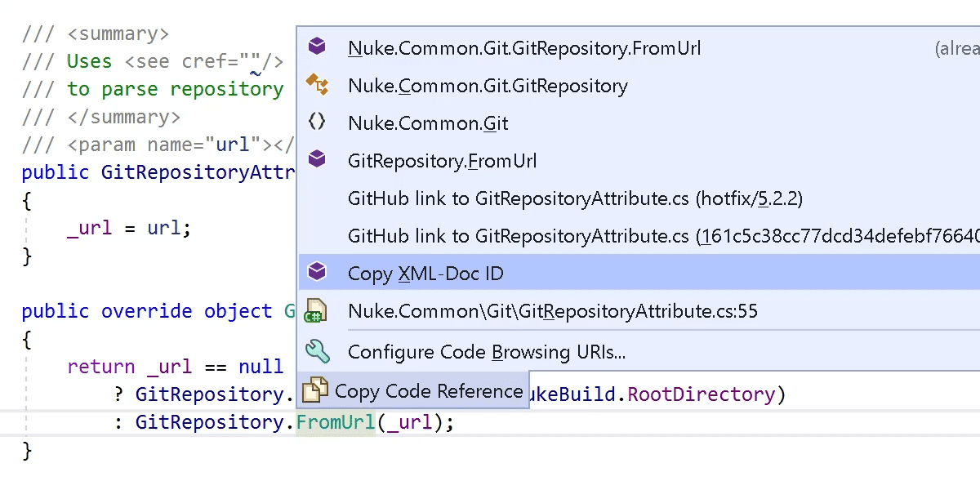
Task: Click the return keyword in code
Action: [x=101, y=367]
